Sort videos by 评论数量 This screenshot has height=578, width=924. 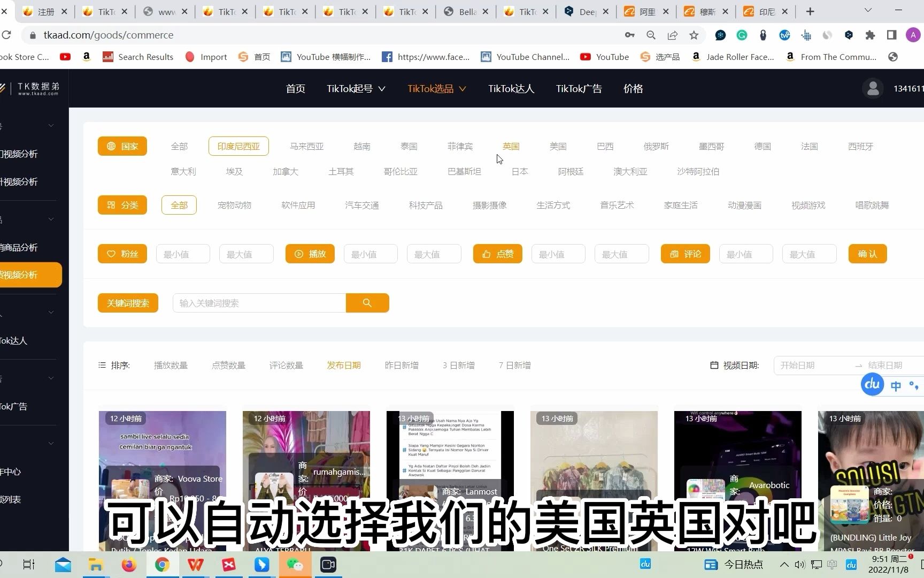coord(286,365)
